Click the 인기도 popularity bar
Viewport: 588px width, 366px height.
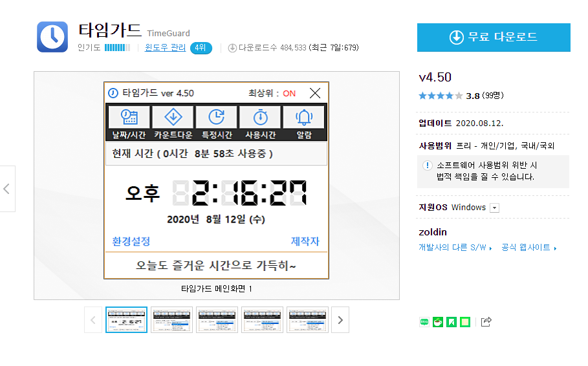pyautogui.click(x=117, y=48)
